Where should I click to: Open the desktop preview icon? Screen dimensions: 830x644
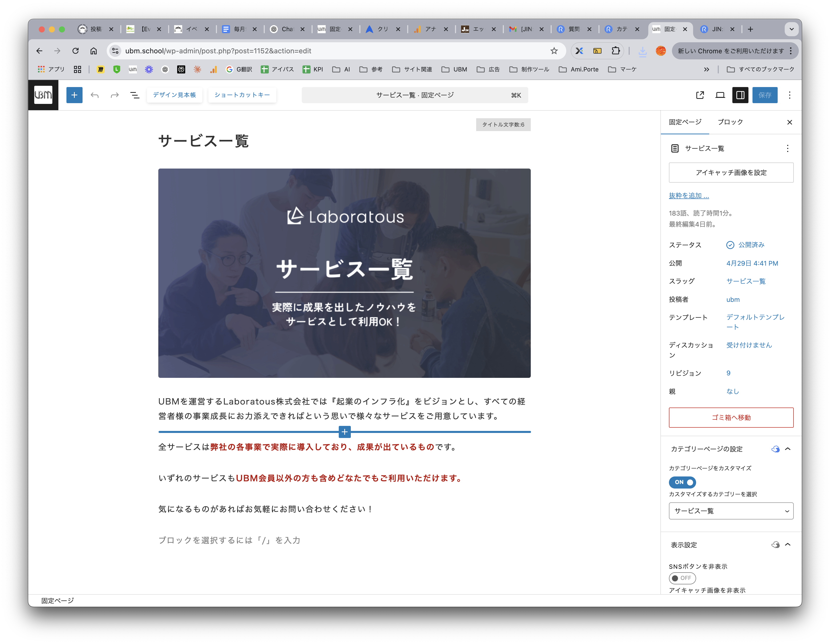(720, 95)
